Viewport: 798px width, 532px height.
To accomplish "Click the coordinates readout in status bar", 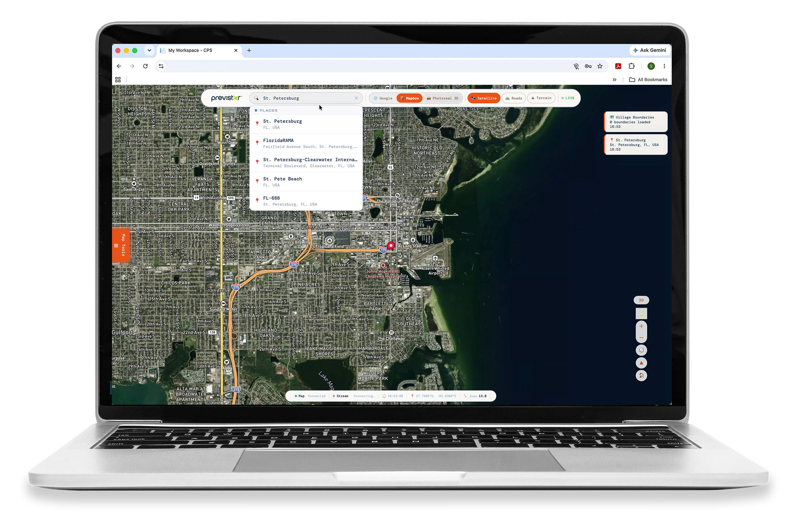I will (433, 396).
